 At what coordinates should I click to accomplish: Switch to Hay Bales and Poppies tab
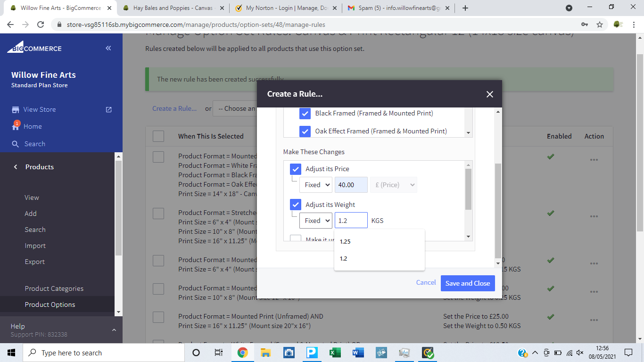173,8
